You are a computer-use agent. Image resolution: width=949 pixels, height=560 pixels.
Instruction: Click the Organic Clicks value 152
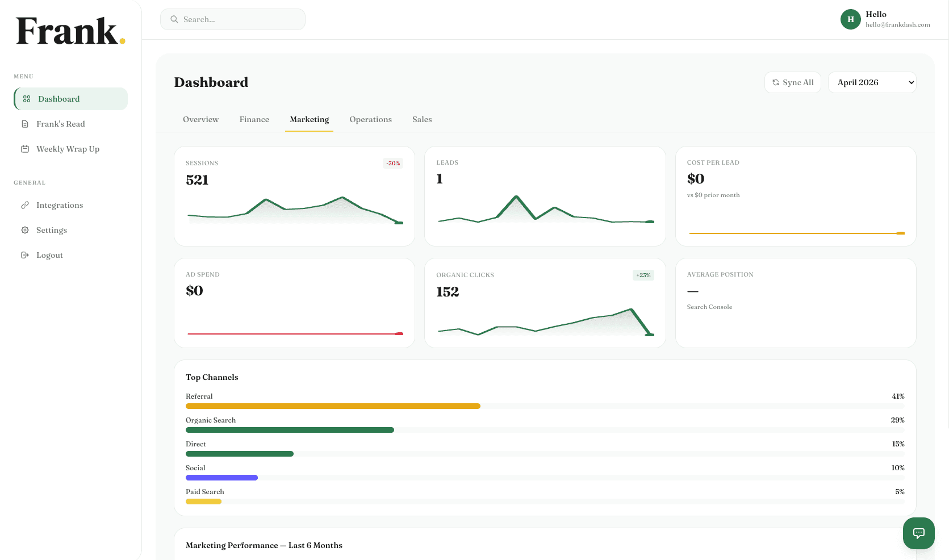(x=448, y=292)
